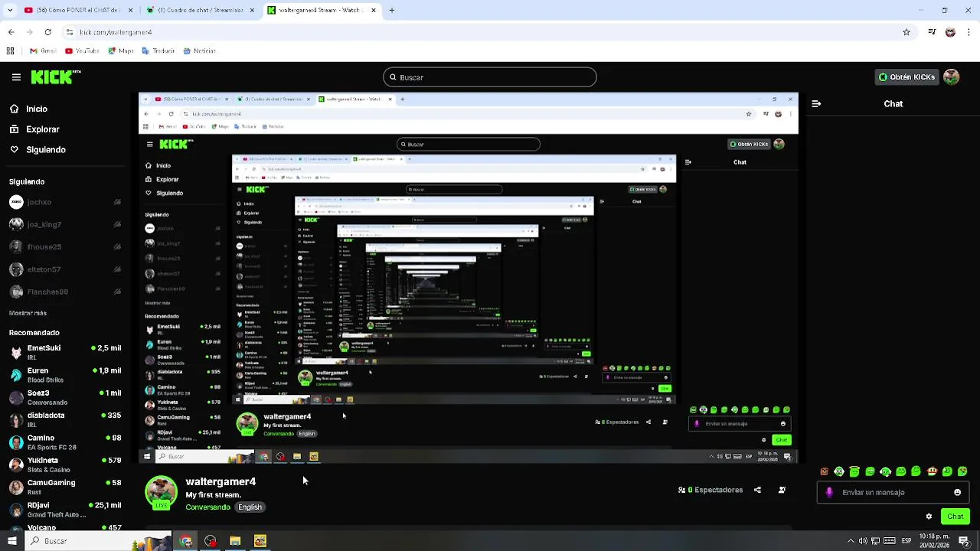This screenshot has width=980, height=551.
Task: Share the stream with the share icon
Action: coord(757,490)
